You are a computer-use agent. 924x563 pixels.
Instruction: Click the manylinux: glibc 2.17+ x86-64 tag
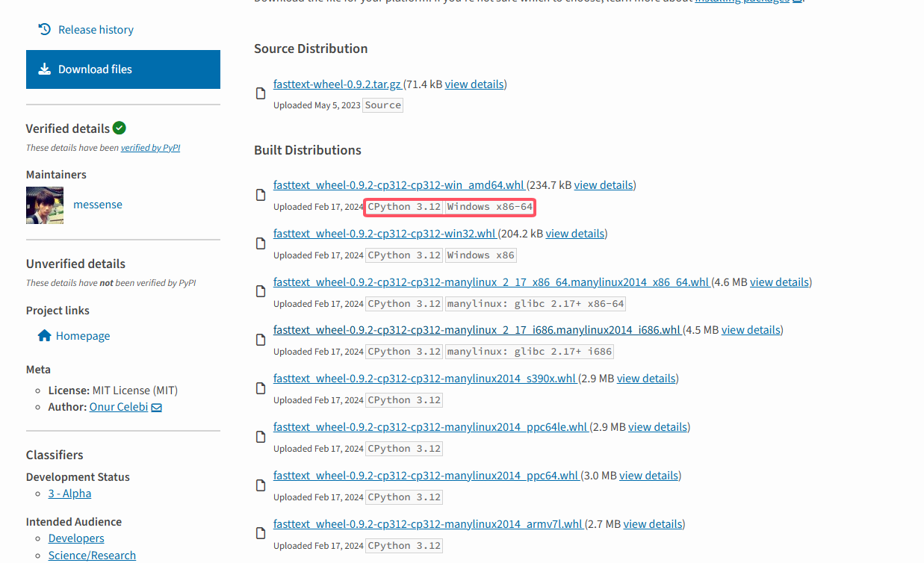coord(536,304)
